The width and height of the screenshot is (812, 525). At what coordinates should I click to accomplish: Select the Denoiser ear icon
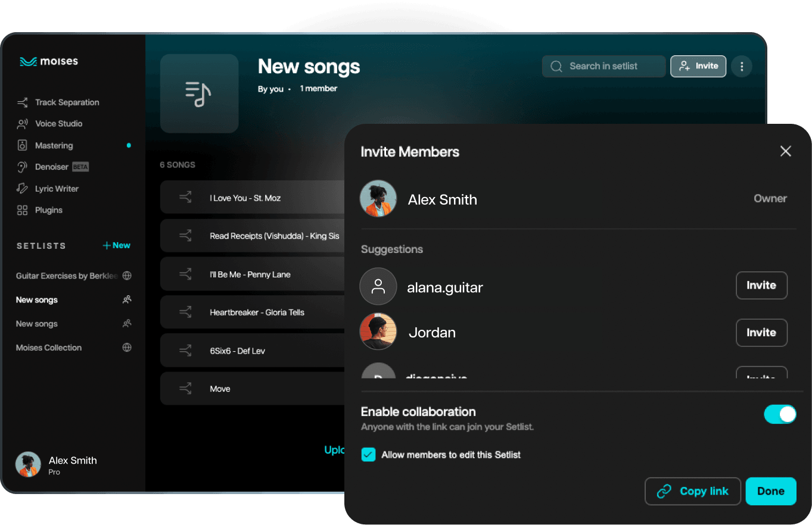(23, 167)
